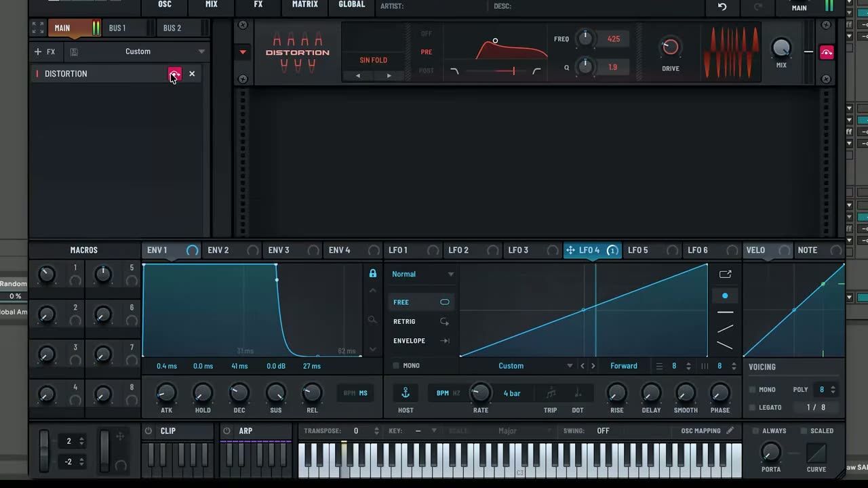Open the OSC tab
Screen dimensions: 868x488
click(x=165, y=5)
